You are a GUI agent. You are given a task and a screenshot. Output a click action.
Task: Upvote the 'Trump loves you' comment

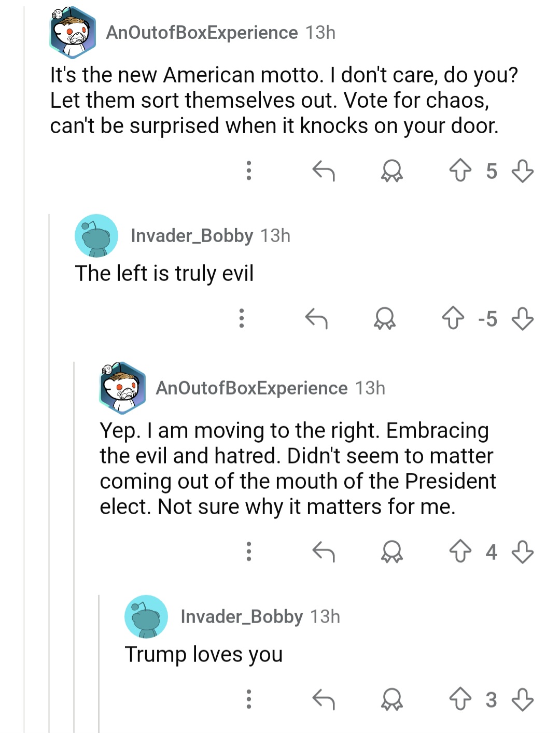[460, 699]
